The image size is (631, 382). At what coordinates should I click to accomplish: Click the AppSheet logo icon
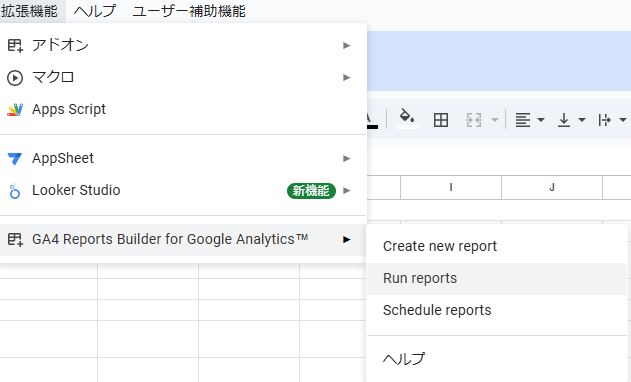(15, 159)
